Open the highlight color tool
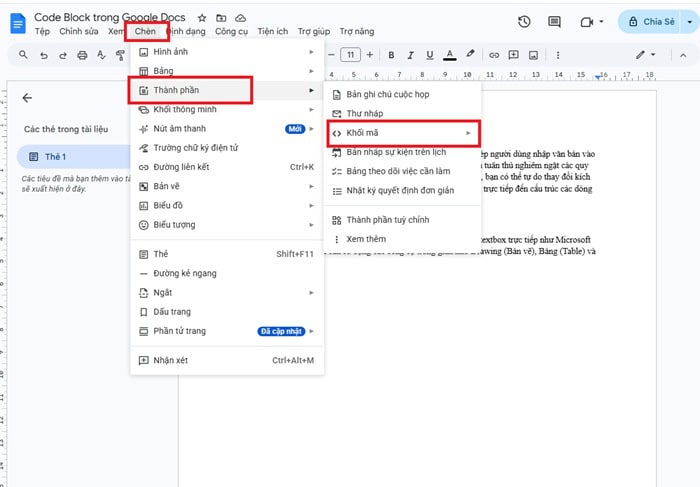Image resolution: width=700 pixels, height=487 pixels. (470, 54)
